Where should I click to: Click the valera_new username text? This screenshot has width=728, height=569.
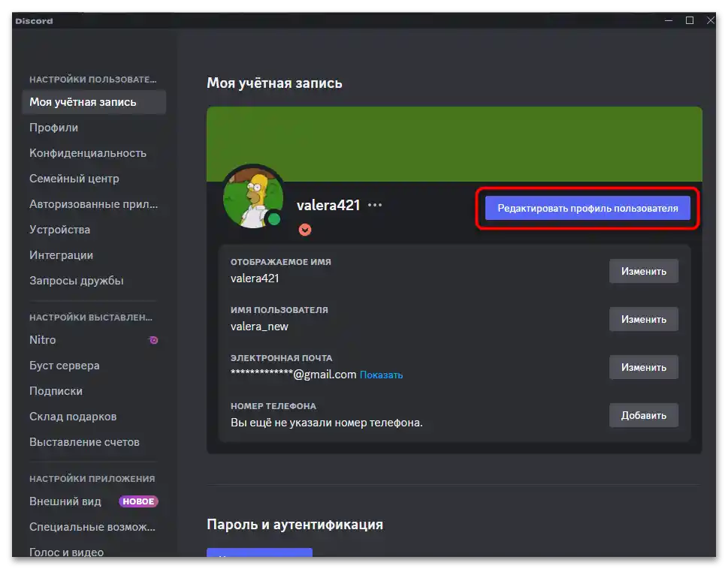coord(259,327)
